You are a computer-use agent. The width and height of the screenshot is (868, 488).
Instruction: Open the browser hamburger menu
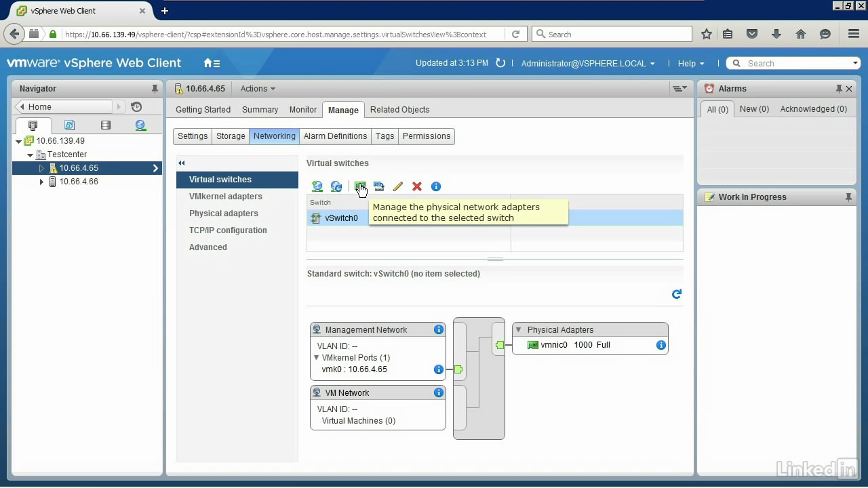click(x=854, y=34)
